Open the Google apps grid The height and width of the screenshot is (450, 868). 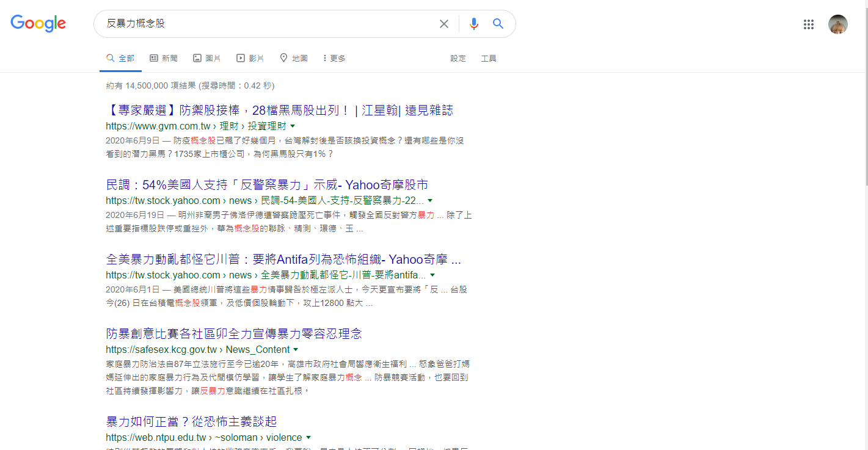click(809, 24)
